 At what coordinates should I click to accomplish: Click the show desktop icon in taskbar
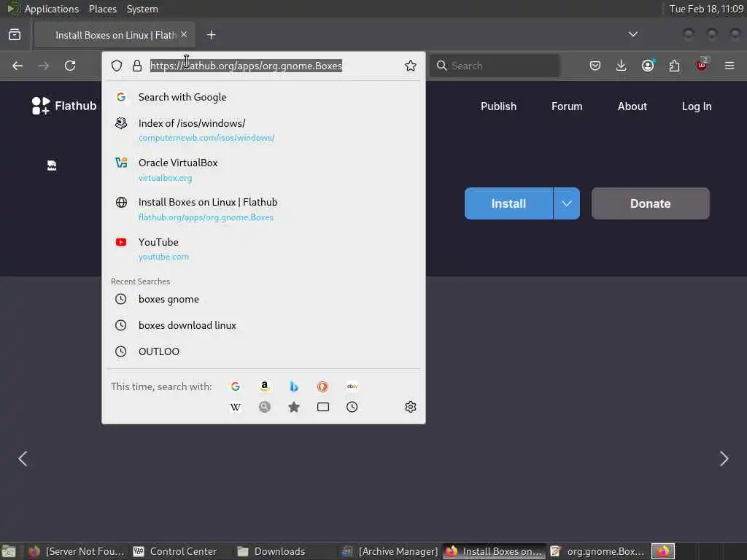[x=9, y=551]
